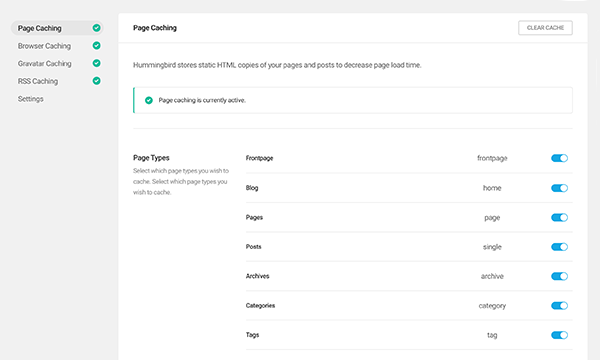
Task: Click the Posts row name
Action: 253,247
